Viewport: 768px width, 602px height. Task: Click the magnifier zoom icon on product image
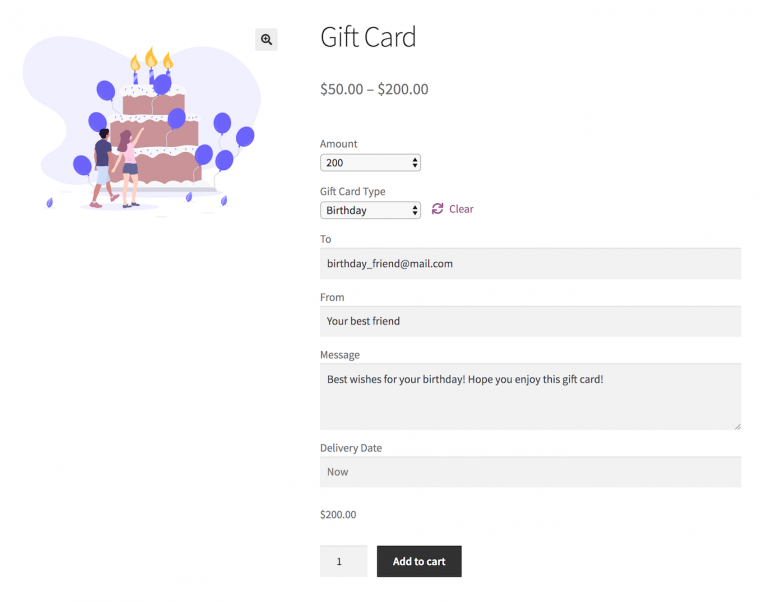click(x=266, y=40)
